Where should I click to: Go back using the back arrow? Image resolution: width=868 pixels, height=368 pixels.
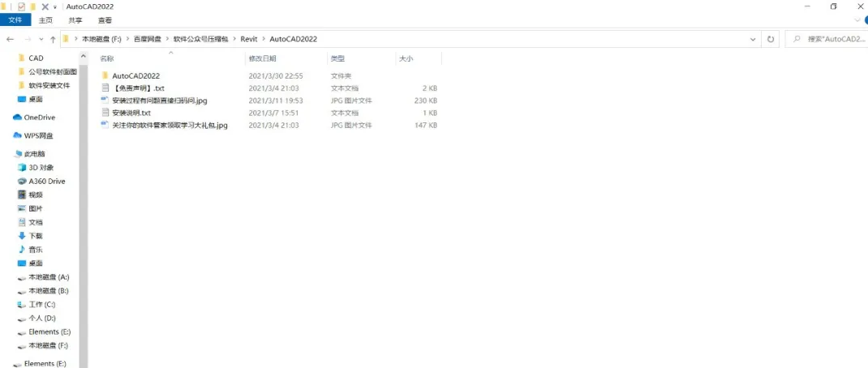10,39
